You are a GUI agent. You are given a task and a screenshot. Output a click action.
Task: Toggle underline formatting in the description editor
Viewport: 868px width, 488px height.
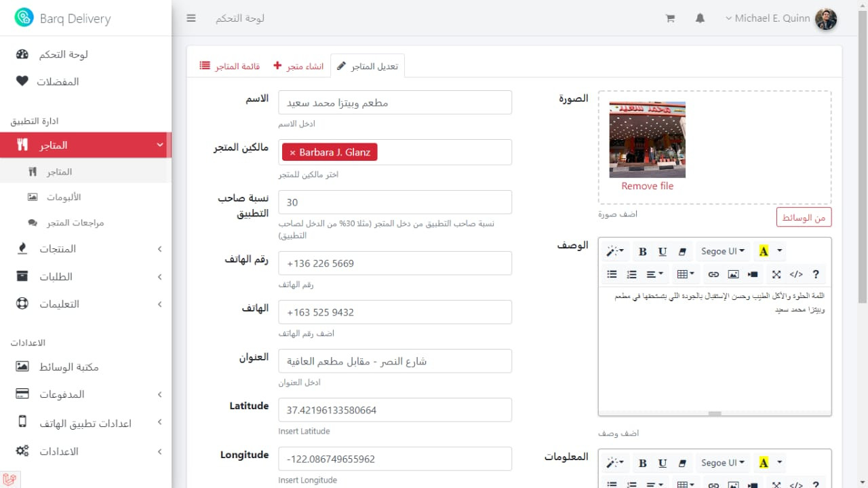point(662,251)
